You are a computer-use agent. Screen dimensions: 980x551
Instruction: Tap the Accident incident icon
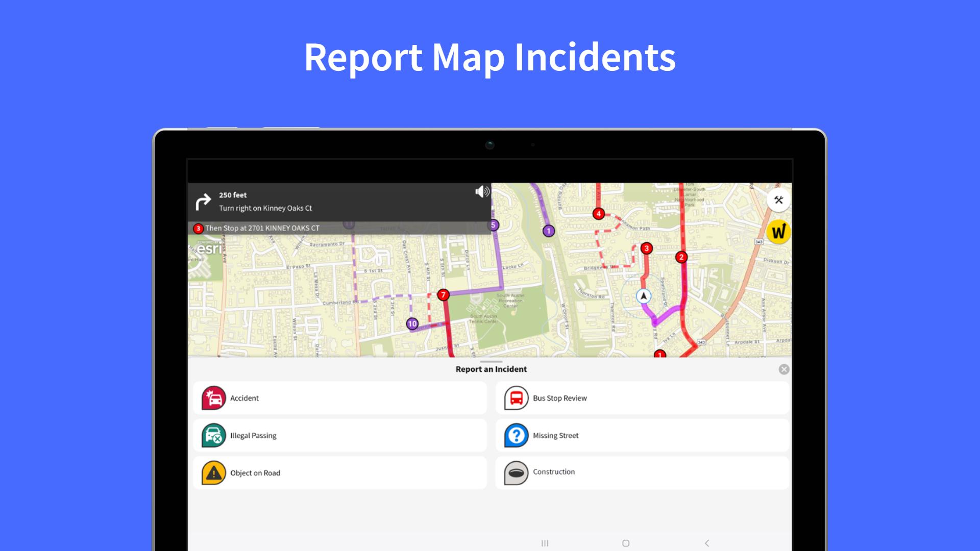click(x=213, y=398)
